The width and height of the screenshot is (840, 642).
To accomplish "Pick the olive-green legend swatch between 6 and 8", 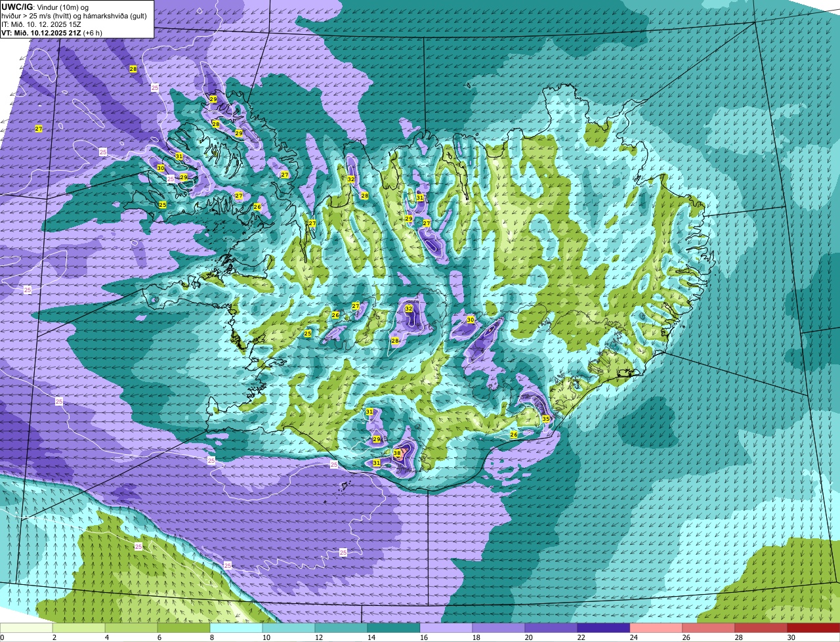I will [184, 628].
